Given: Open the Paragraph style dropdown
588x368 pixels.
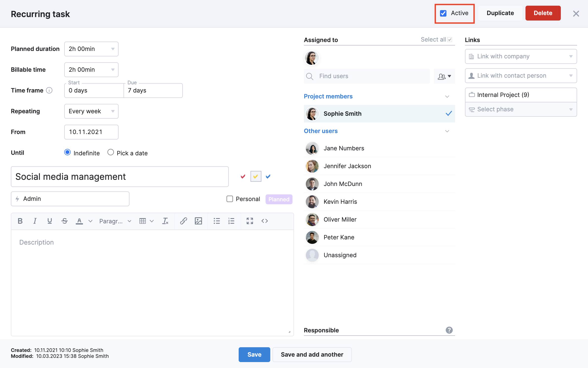Looking at the screenshot, I should (115, 221).
